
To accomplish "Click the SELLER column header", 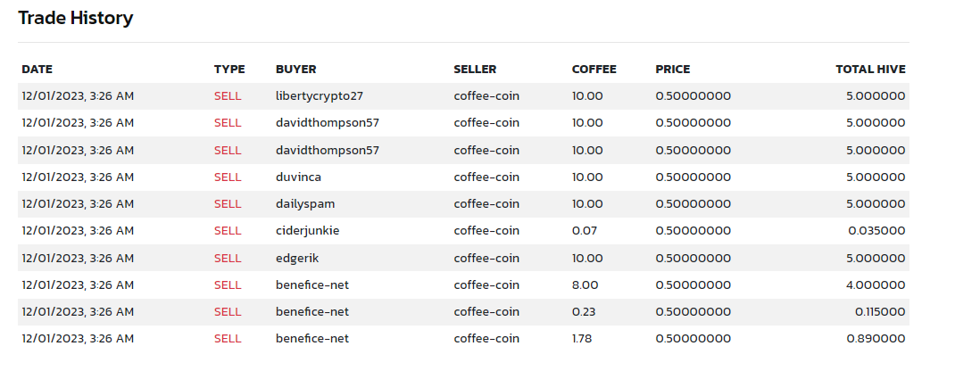I will pyautogui.click(x=475, y=70).
